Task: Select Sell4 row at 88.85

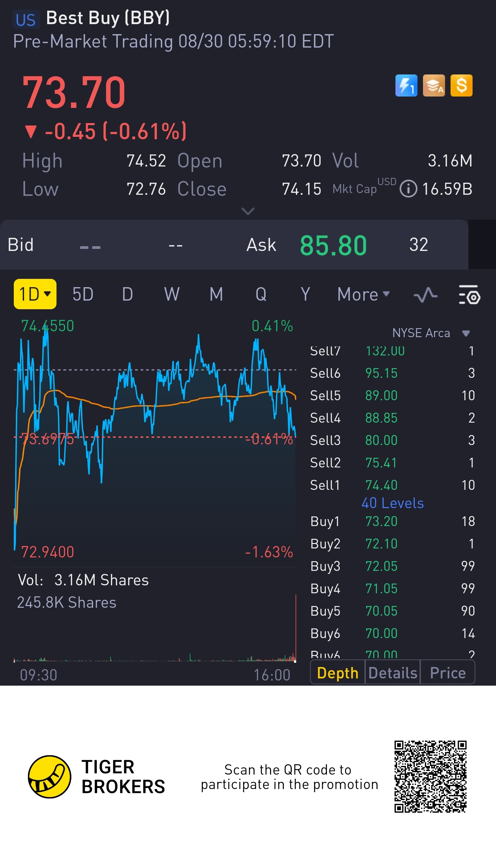Action: [x=392, y=418]
